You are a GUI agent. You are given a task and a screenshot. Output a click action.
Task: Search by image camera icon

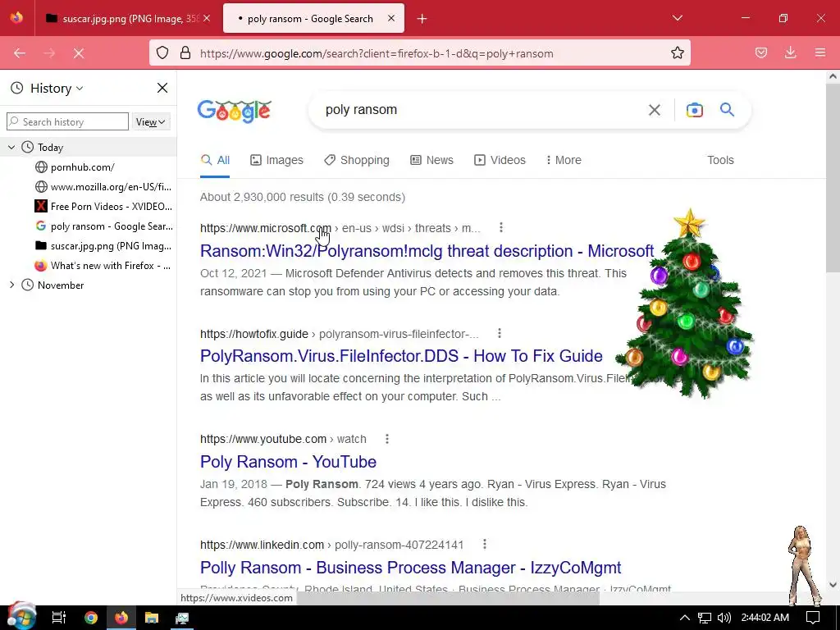(x=694, y=110)
